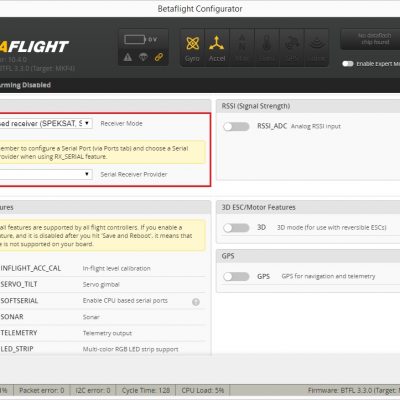
Task: Click the arming warning triangle icon
Action: [128, 57]
